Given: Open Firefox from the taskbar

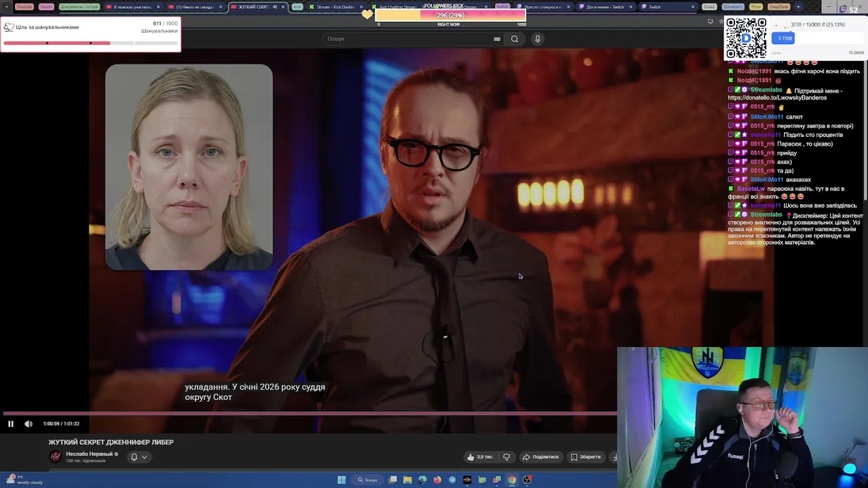Looking at the screenshot, I should point(437,480).
